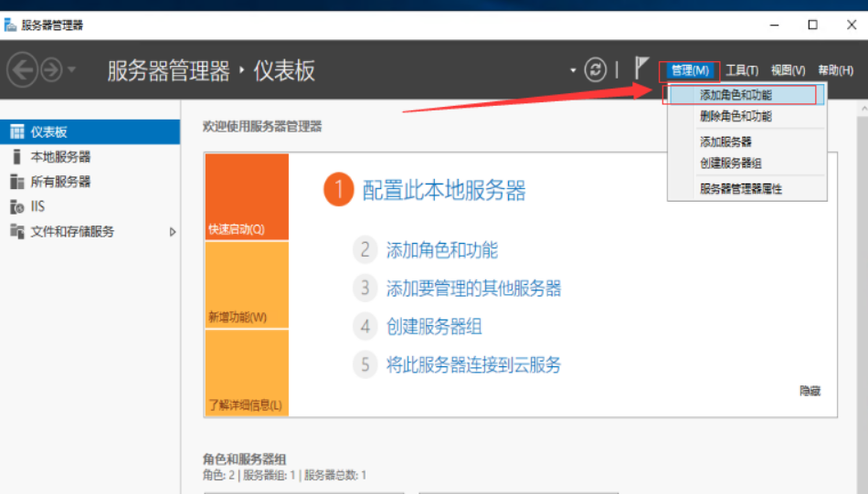Click the refresh icon in header

(596, 70)
